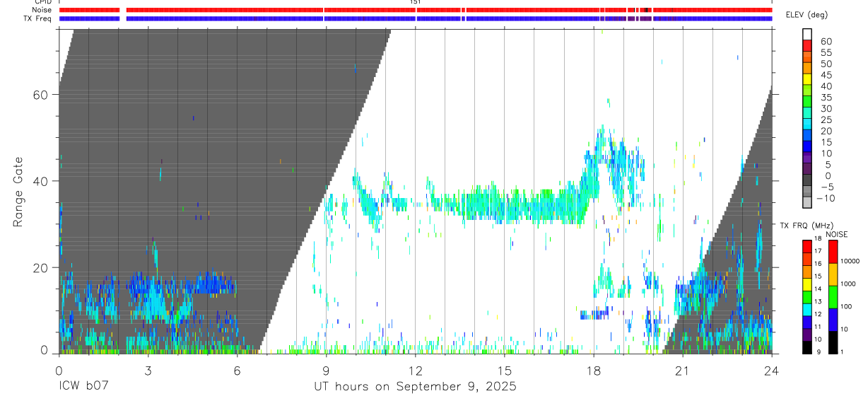Select the '10000' label on the NOISE legend

(x=850, y=262)
